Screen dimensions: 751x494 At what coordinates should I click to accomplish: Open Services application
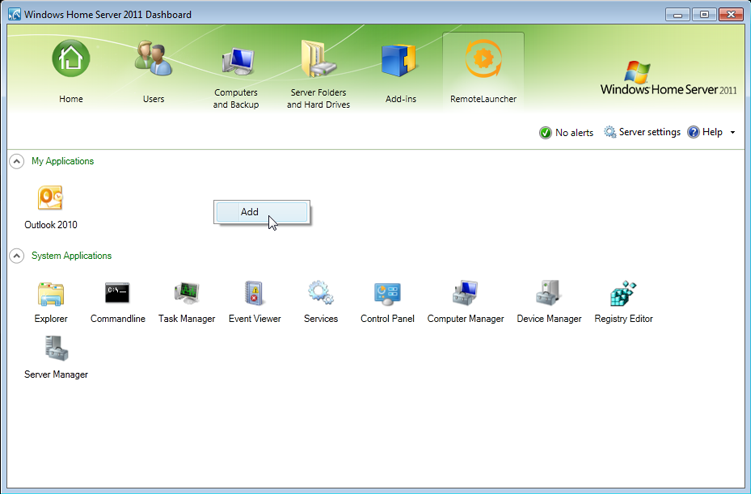point(320,302)
